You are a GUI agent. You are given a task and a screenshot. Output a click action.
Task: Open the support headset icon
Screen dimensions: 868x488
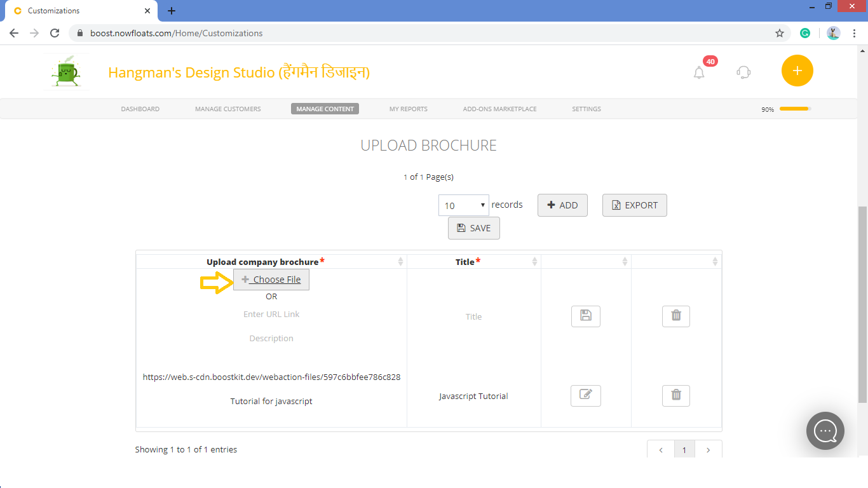click(743, 72)
